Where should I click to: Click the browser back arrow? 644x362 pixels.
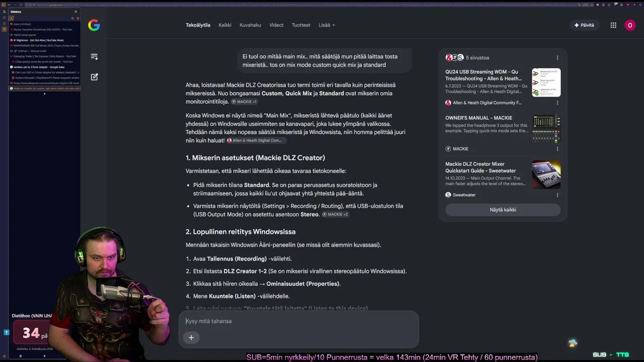9,5
